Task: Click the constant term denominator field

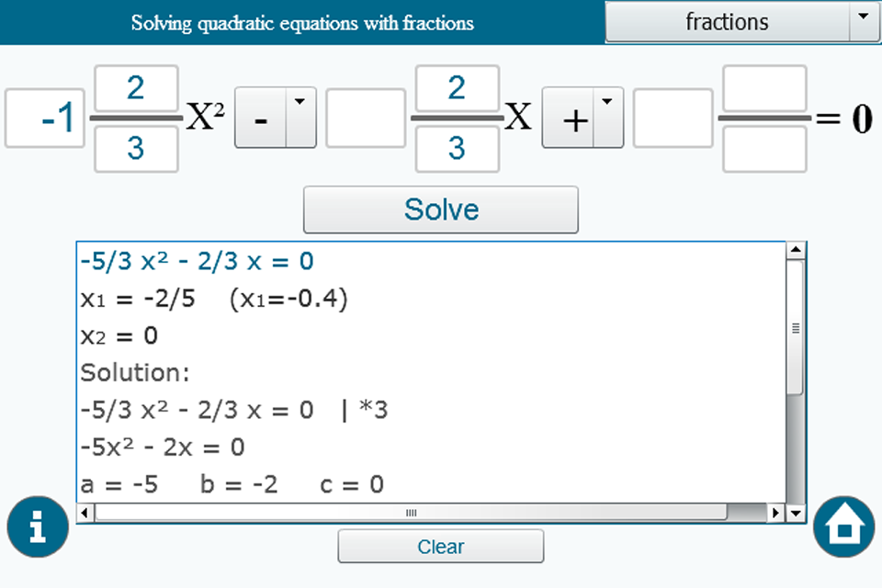Action: point(764,149)
